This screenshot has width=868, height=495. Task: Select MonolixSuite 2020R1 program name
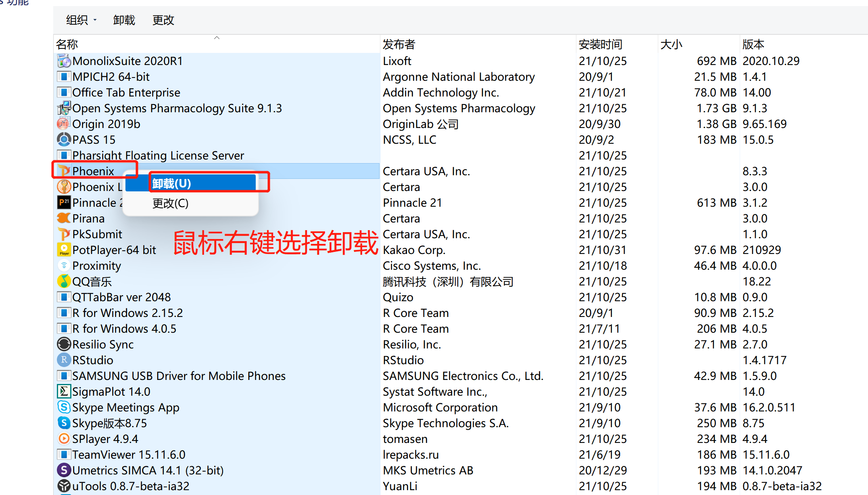pos(127,61)
